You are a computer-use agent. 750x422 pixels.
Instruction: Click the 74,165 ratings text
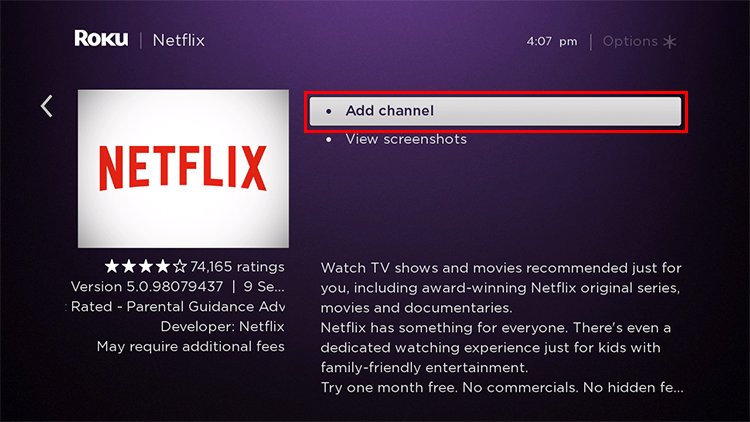[x=237, y=267]
